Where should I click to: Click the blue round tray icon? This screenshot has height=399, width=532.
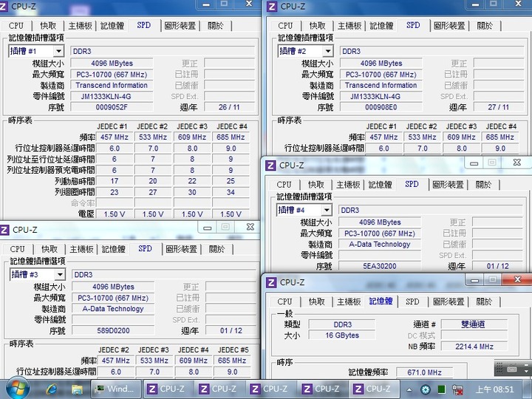tap(426, 389)
